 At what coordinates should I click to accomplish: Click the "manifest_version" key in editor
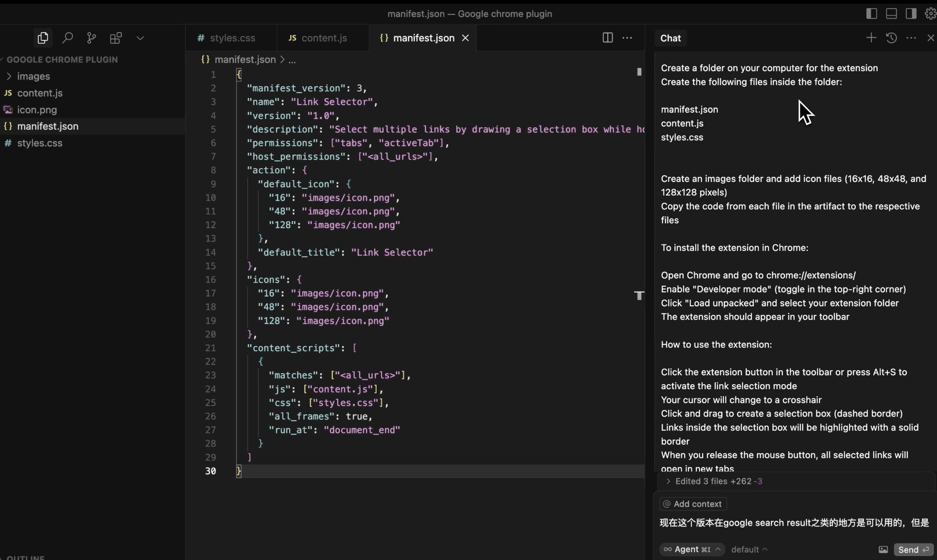pos(296,88)
